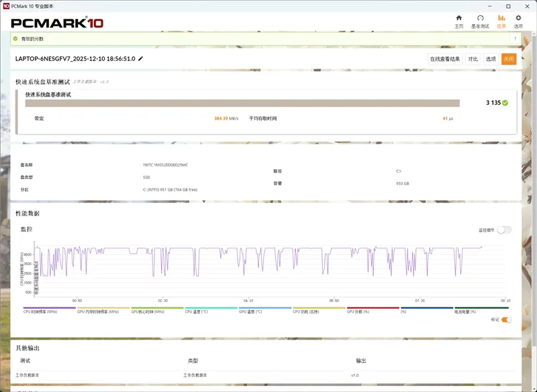Go to the 主页 home icon
This screenshot has width=537, height=392.
[459, 18]
